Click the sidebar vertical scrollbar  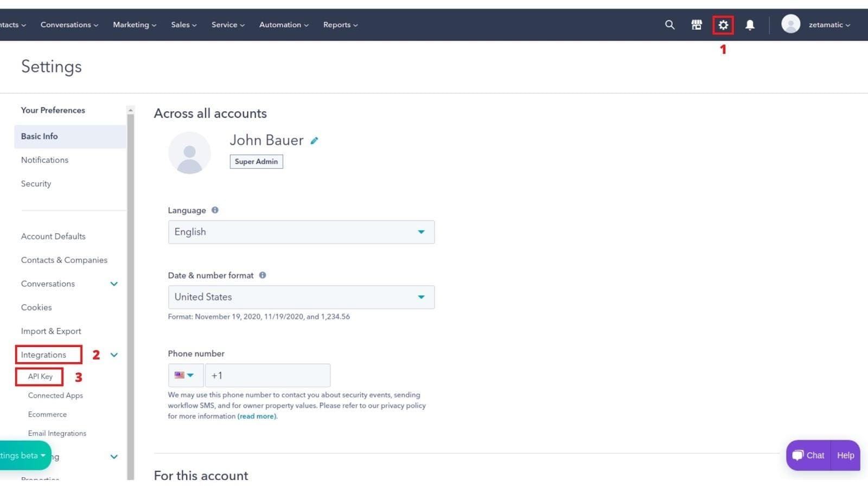click(x=130, y=297)
